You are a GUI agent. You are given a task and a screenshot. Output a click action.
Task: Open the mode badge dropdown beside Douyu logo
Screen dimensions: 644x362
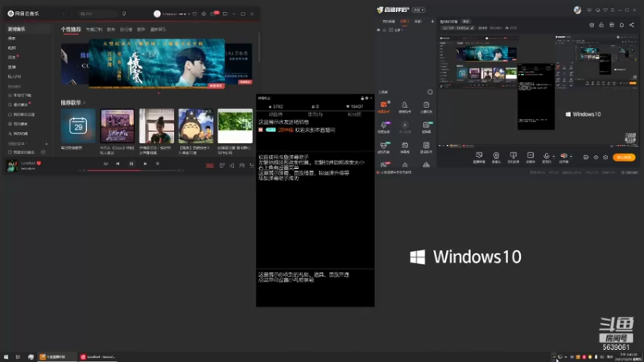pos(419,10)
